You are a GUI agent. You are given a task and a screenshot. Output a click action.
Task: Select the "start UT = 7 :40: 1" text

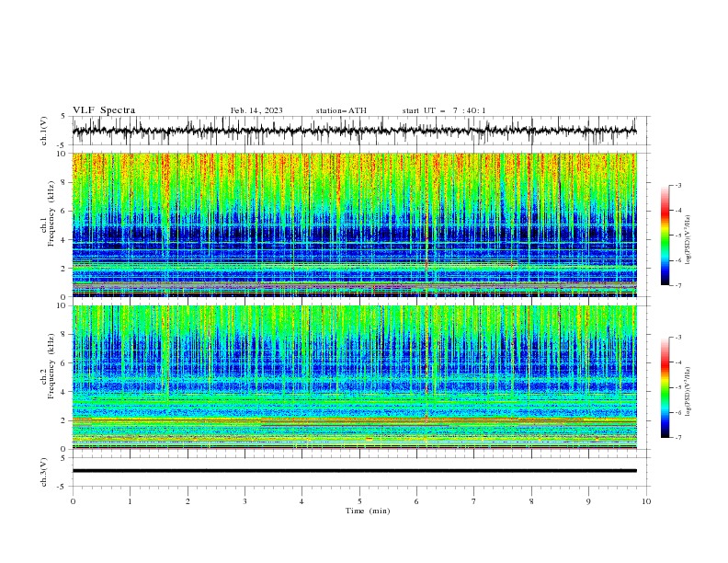[x=444, y=110]
